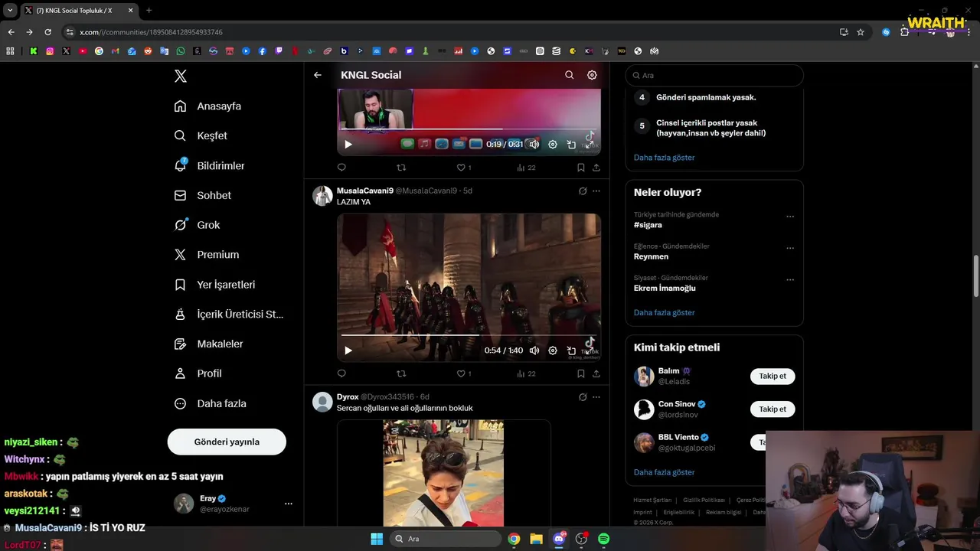This screenshot has height=551, width=980.
Task: Reply to the top video post
Action: tap(341, 168)
